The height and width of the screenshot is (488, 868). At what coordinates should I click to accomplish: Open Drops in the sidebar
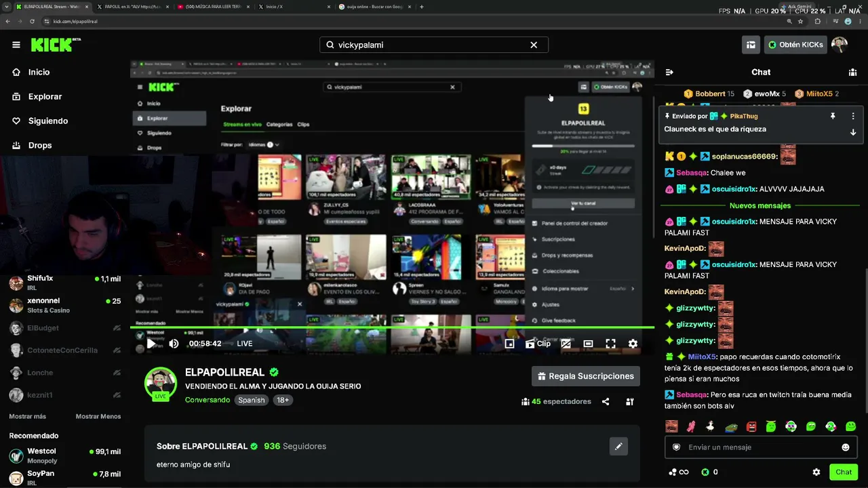tap(40, 145)
